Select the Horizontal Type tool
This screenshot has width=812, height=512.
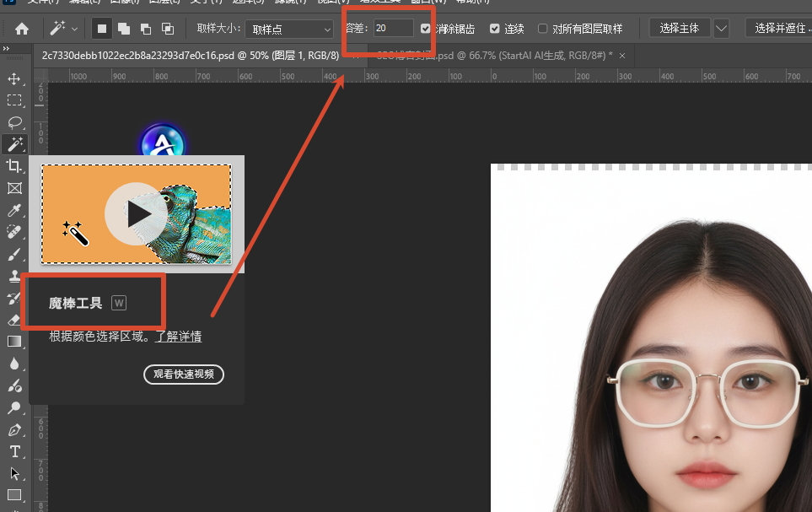tap(14, 451)
